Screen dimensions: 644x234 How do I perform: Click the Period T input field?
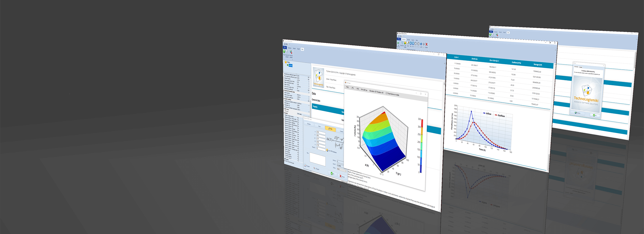(321, 149)
